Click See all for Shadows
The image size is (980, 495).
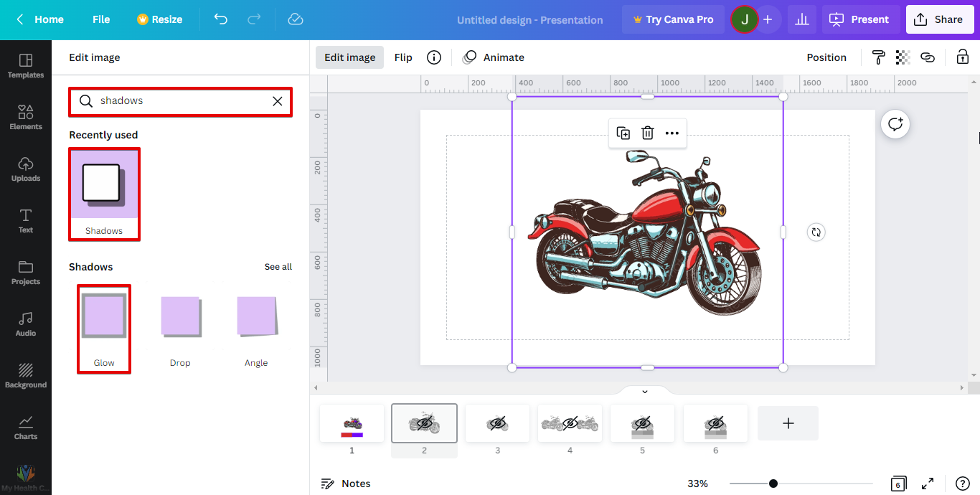coord(278,267)
